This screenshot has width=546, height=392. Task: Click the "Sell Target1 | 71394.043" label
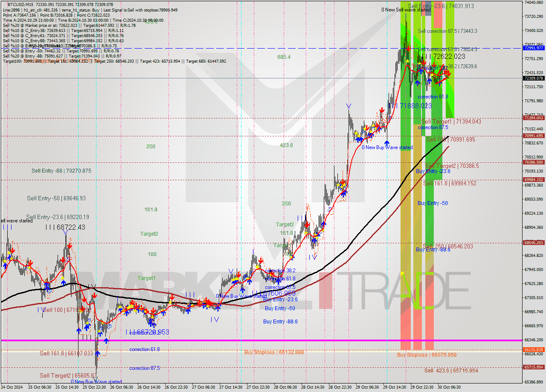451,121
